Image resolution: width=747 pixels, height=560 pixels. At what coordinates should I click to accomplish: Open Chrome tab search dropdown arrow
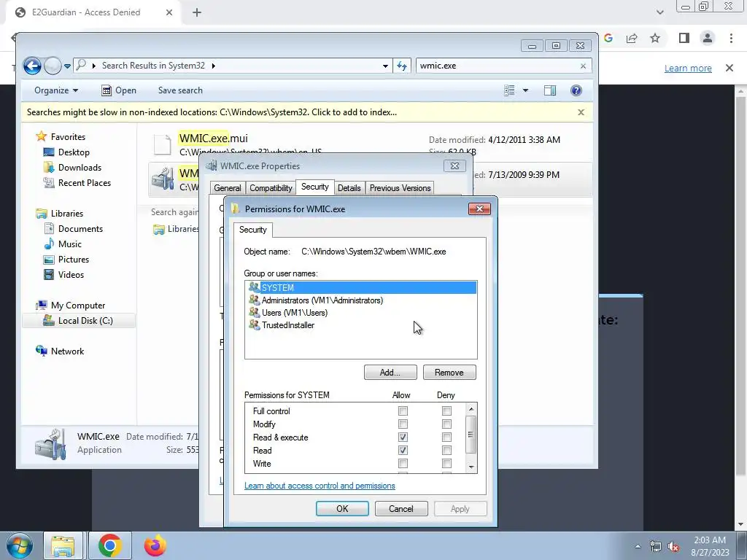click(659, 12)
